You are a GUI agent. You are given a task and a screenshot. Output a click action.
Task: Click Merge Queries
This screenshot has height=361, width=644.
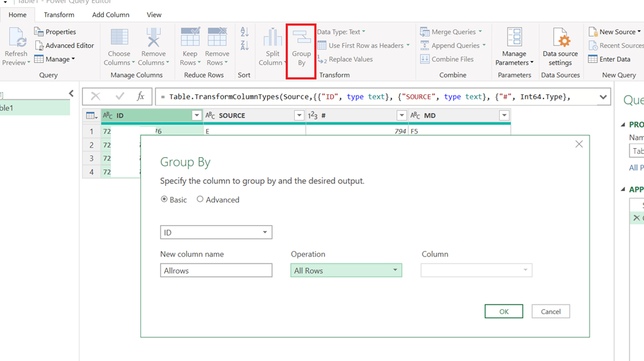point(451,31)
